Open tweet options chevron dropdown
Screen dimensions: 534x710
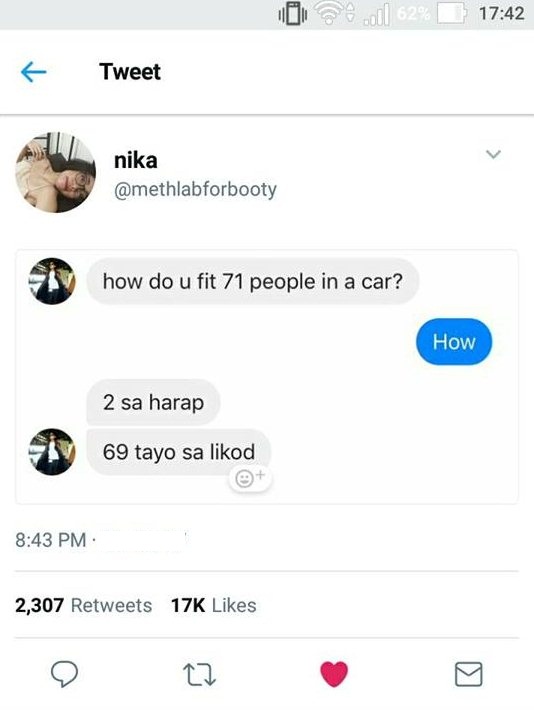tap(493, 154)
